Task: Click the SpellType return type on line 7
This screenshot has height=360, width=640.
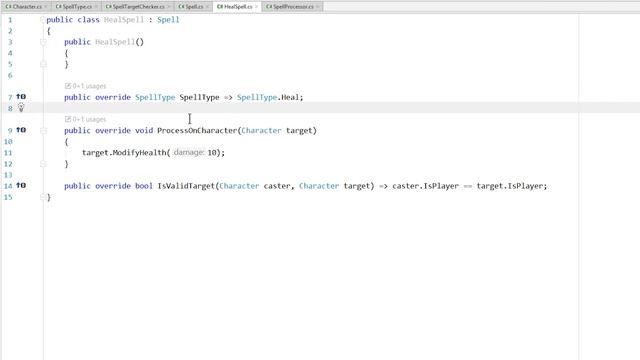Action: (x=155, y=97)
